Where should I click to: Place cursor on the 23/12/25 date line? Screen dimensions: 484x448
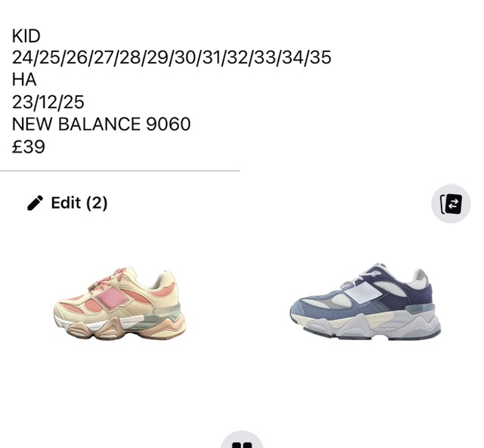pyautogui.click(x=48, y=102)
